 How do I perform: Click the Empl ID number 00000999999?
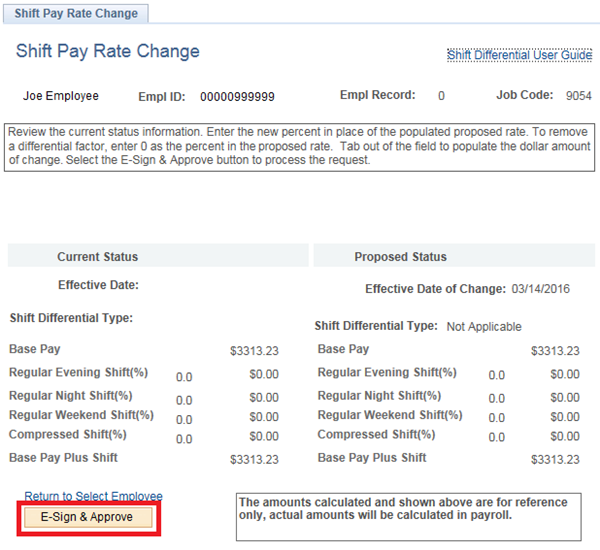237,97
